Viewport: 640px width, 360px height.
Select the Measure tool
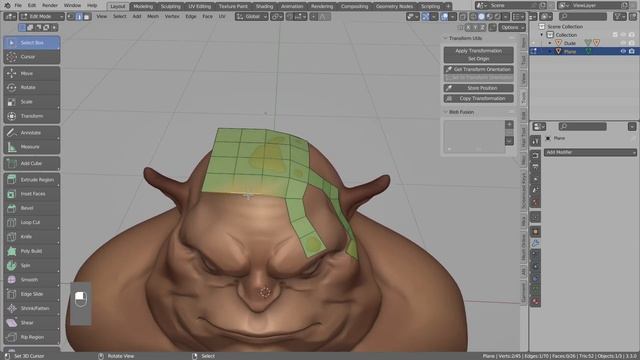point(31,147)
